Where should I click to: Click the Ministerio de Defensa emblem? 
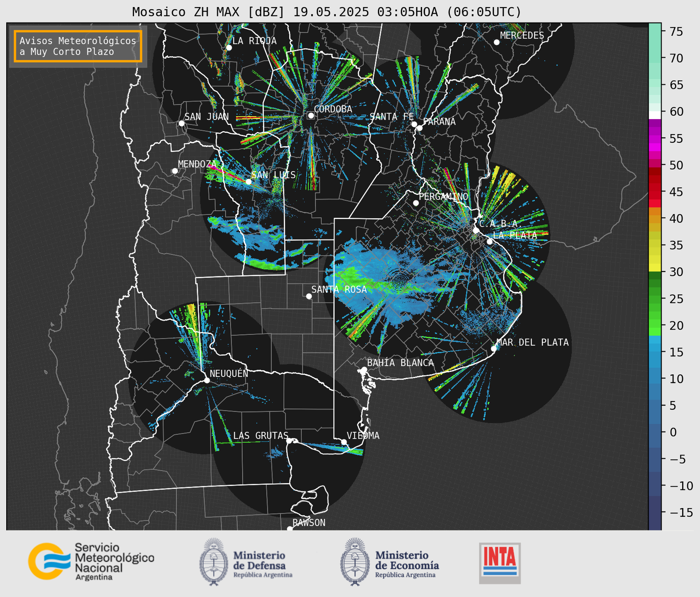(x=214, y=562)
